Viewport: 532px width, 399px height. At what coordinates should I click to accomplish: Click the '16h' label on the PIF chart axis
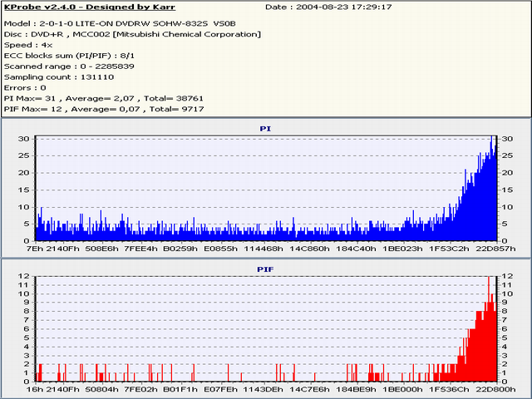coord(35,389)
